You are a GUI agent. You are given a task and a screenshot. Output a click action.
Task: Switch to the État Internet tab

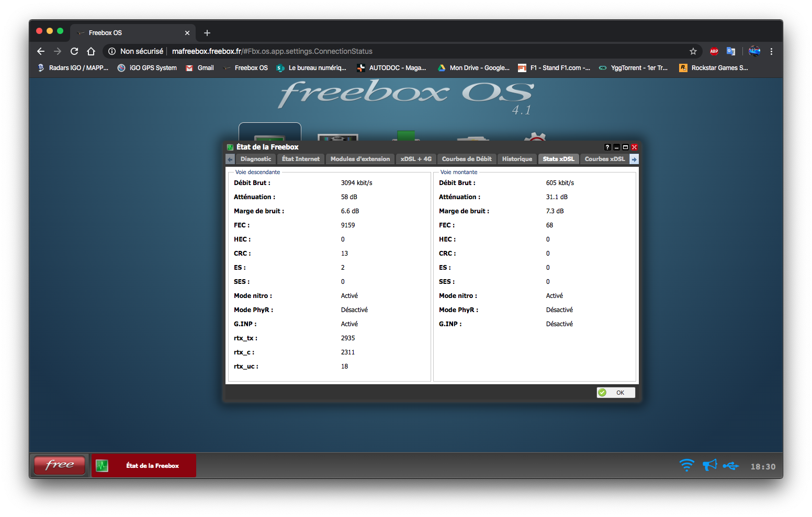point(301,159)
